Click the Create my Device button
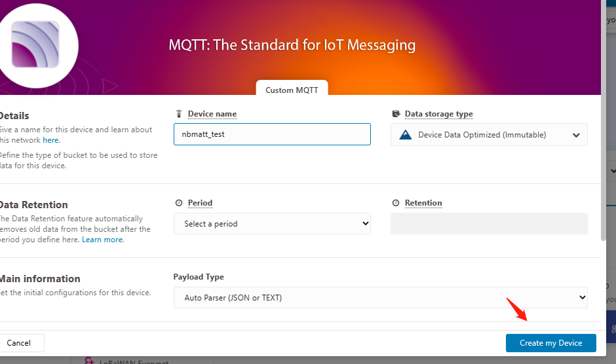The width and height of the screenshot is (616, 364). (x=550, y=343)
